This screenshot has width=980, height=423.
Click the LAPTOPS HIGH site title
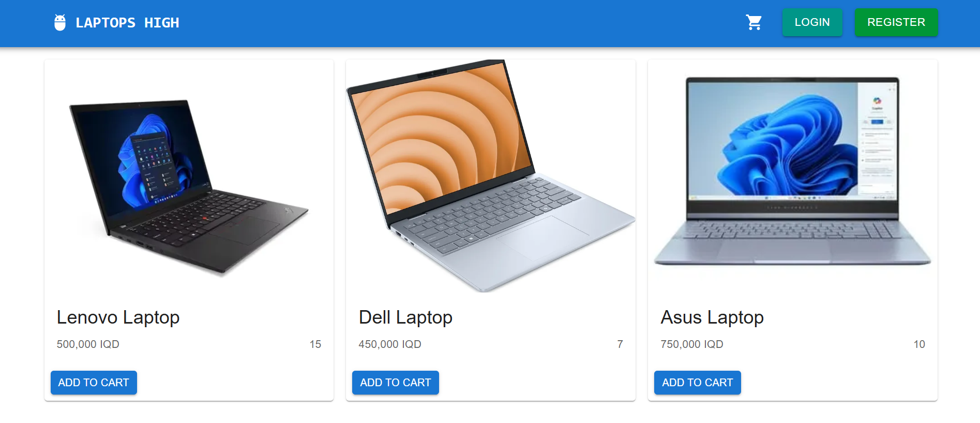point(127,23)
